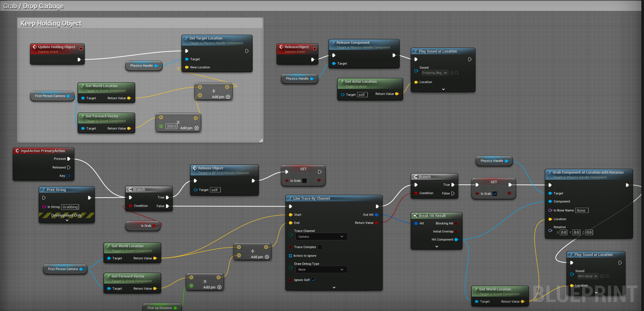Image resolution: width=644 pixels, height=311 pixels.
Task: Click the Key pin on InputAction PrimaryAction
Action: [x=68, y=176]
